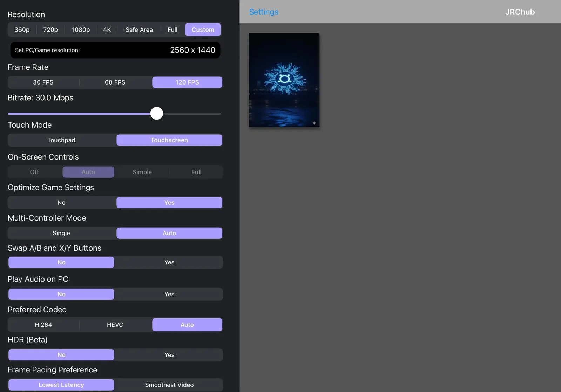
Task: Set on-screen controls to Auto
Action: tap(88, 172)
